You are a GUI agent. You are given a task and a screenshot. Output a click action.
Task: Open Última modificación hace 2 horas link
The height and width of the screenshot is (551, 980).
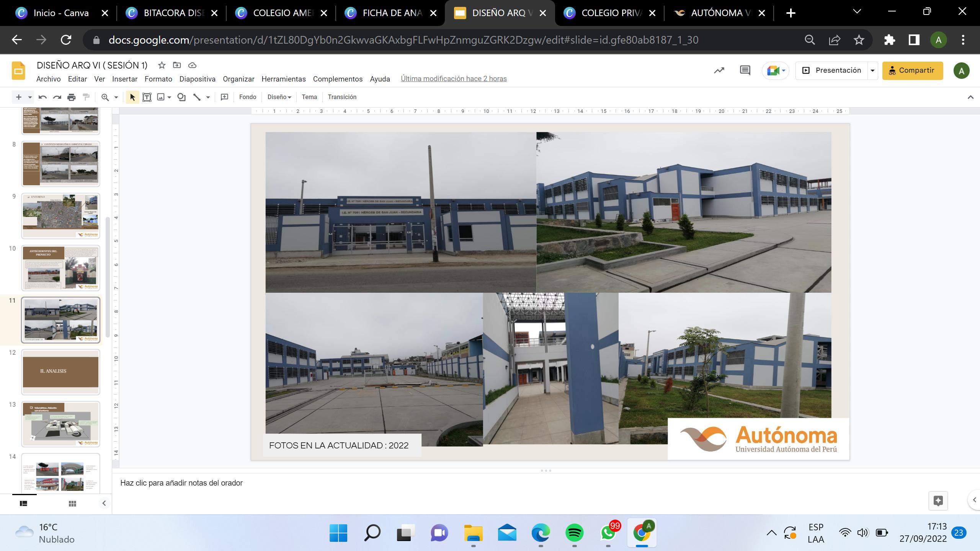[454, 79]
